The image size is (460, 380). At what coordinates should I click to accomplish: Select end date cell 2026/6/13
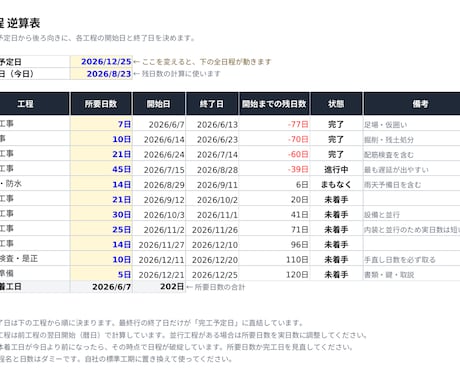point(212,124)
